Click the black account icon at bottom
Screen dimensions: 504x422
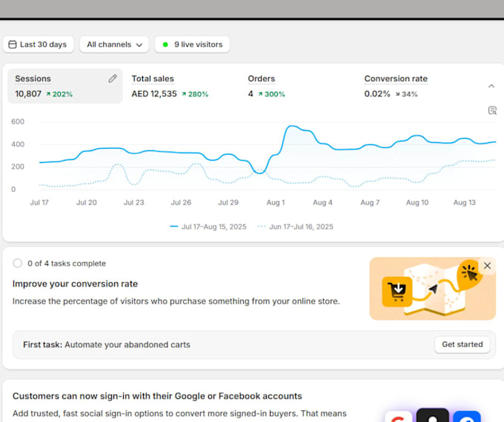click(x=433, y=415)
